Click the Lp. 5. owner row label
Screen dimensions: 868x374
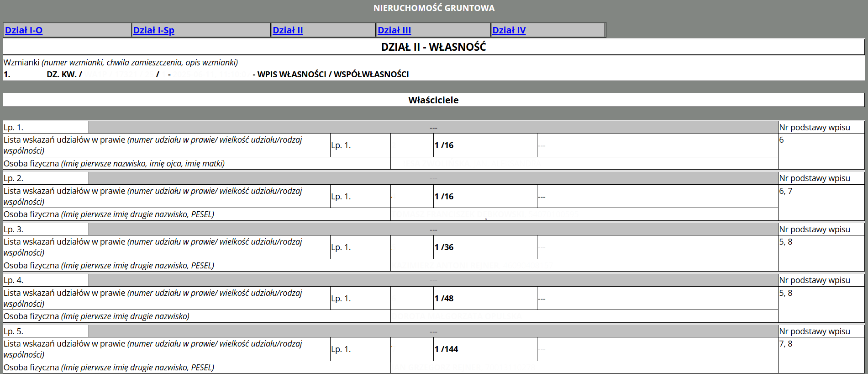[x=14, y=331]
